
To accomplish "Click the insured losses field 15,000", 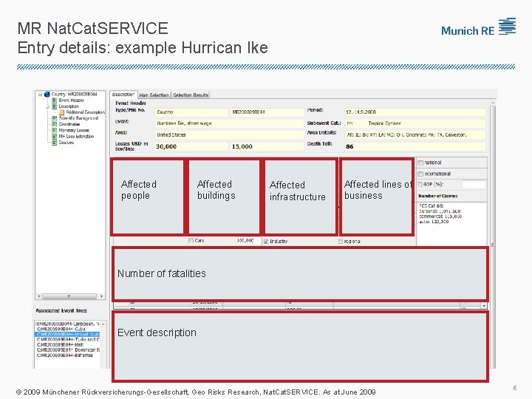I will click(267, 146).
